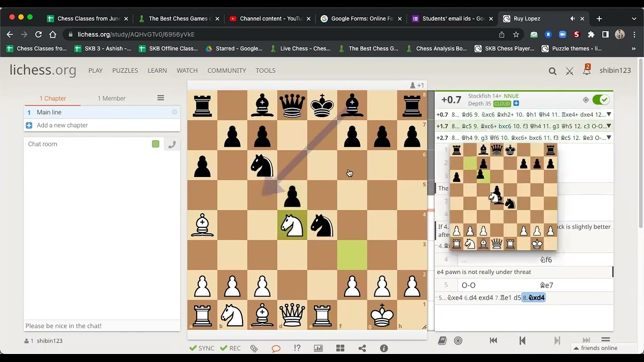Jump to the last move

[586, 340]
